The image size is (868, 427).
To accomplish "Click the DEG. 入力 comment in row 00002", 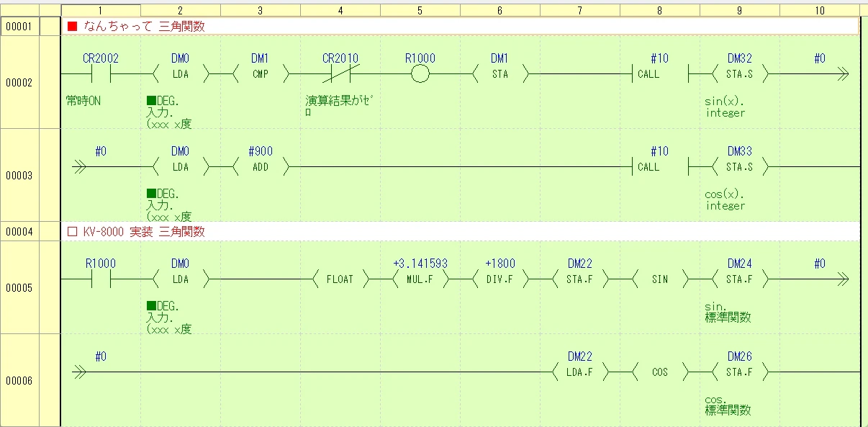I will (x=168, y=112).
